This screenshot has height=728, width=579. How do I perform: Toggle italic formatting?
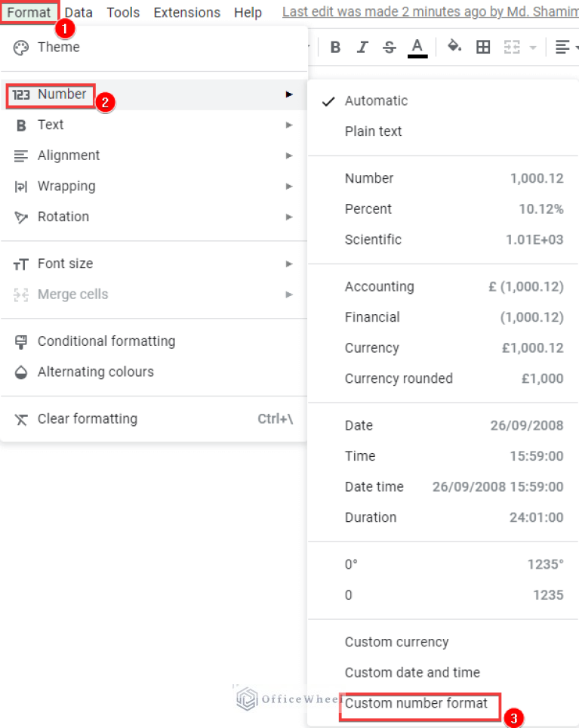tap(362, 47)
